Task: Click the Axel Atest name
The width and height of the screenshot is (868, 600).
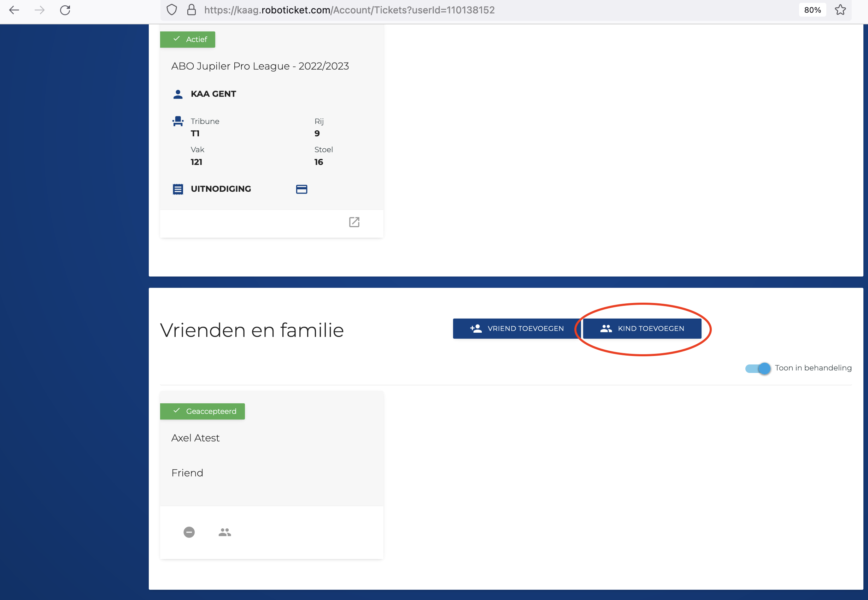Action: click(195, 438)
